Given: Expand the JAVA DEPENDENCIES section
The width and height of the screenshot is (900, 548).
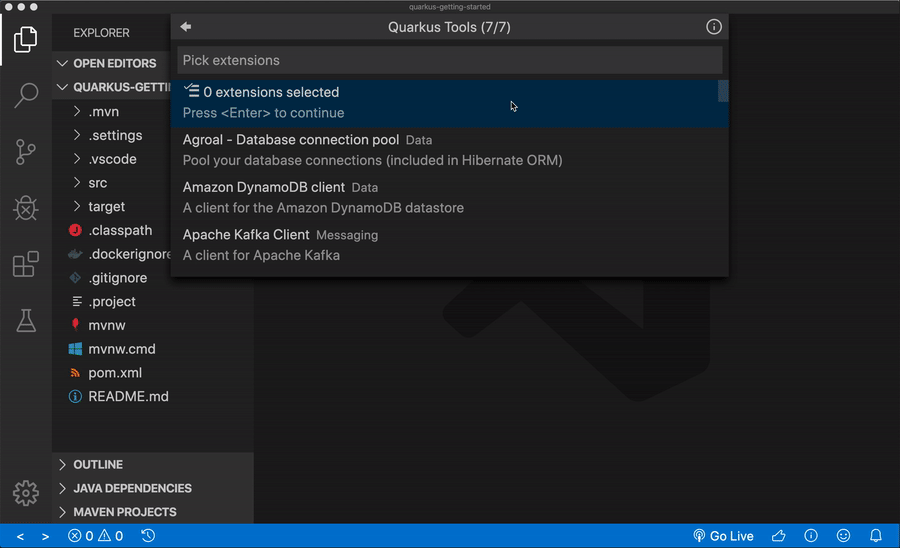Looking at the screenshot, I should point(132,488).
